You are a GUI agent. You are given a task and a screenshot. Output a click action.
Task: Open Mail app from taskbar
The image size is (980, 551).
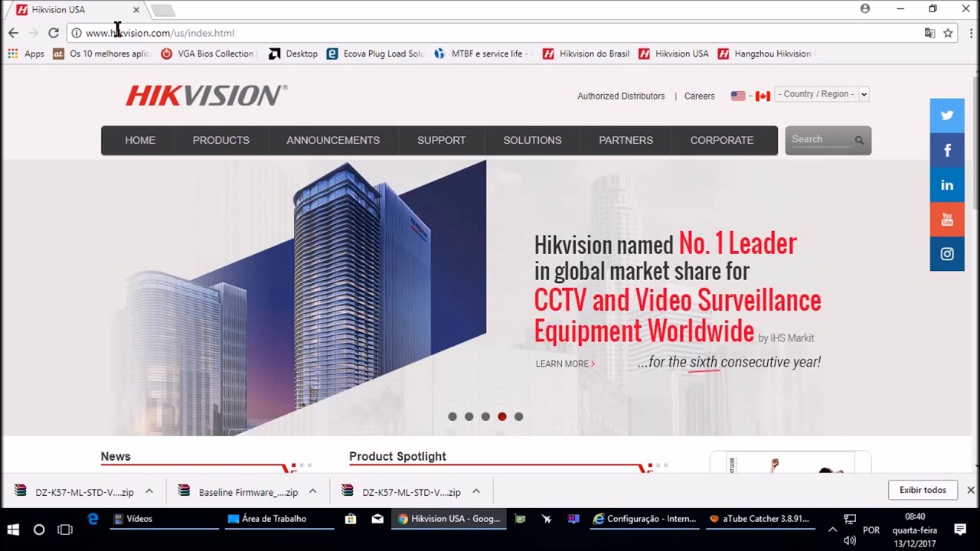pyautogui.click(x=377, y=519)
